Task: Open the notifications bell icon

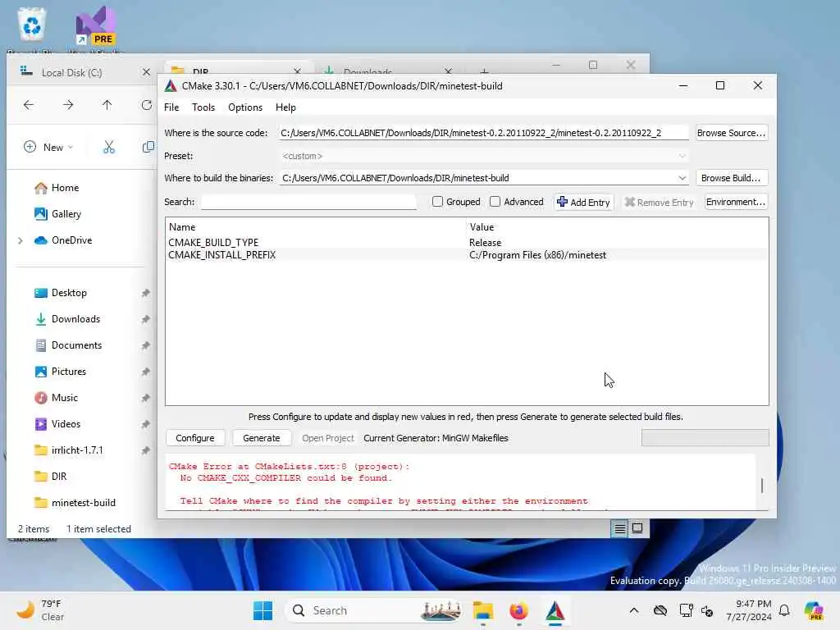Action: click(784, 610)
